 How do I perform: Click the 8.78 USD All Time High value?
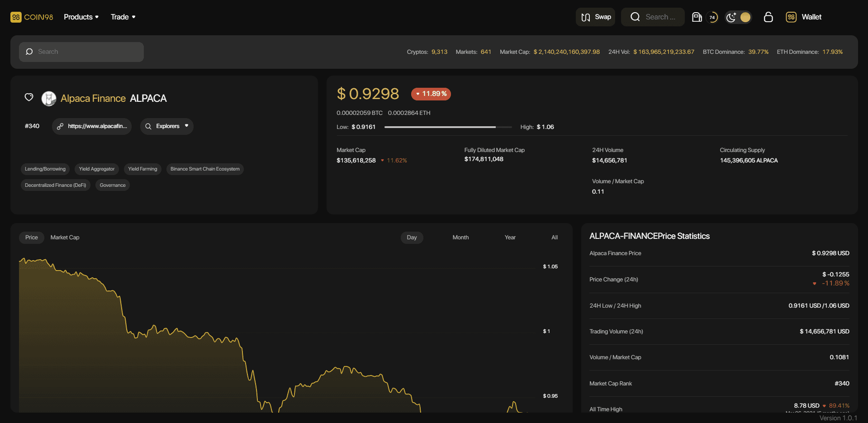806,406
